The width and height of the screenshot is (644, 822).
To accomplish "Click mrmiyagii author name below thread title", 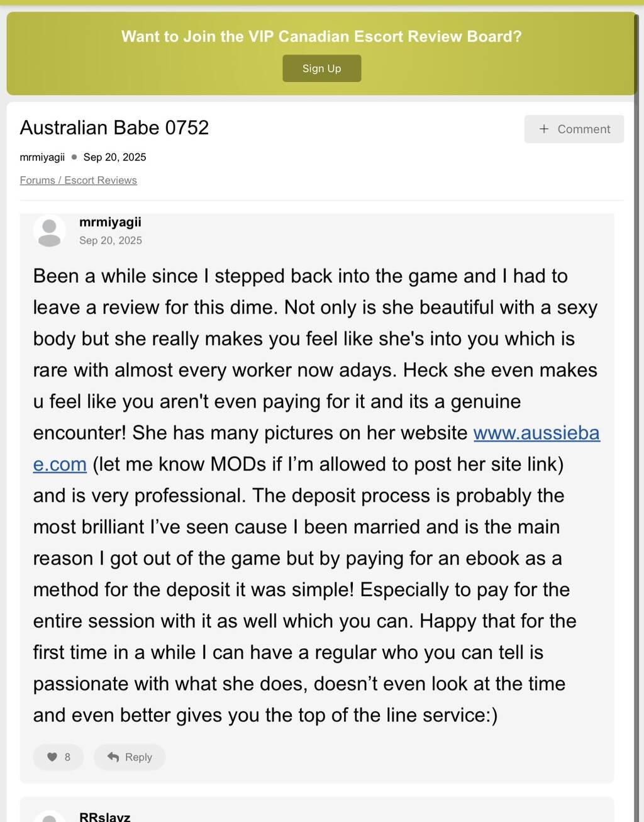I will click(42, 157).
